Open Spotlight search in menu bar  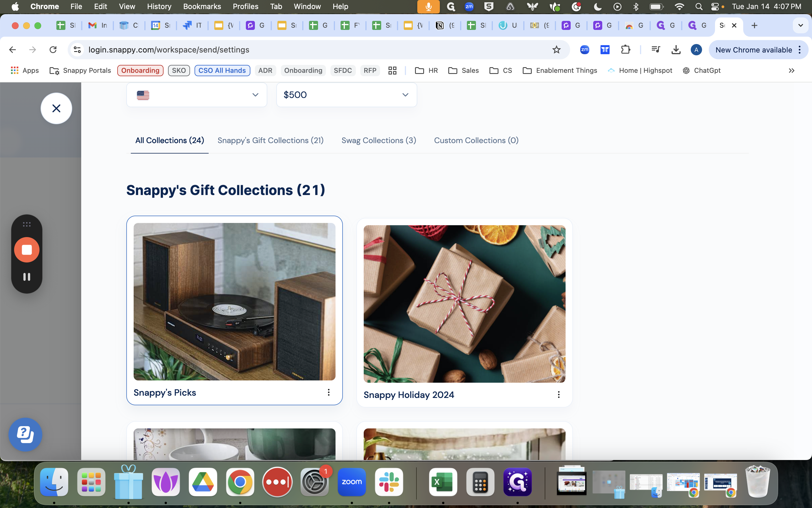coord(699,6)
